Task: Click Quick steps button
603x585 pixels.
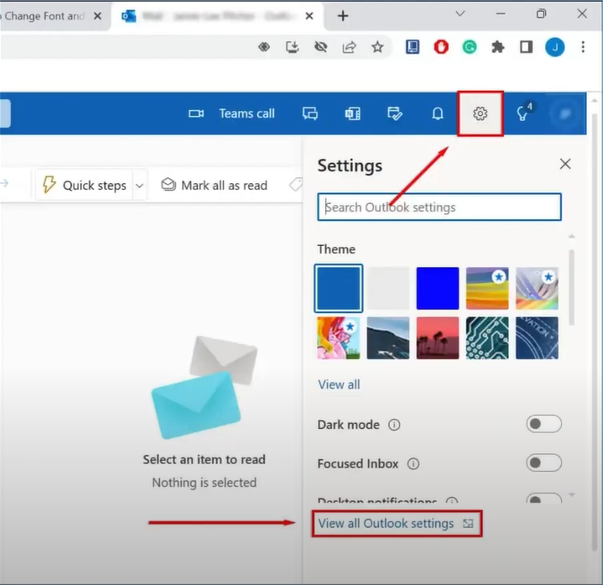Action: pyautogui.click(x=84, y=185)
